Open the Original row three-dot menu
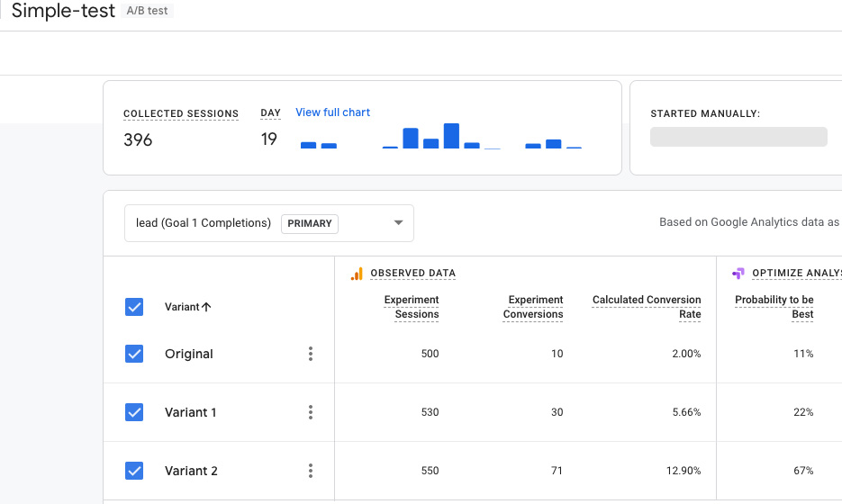842x504 pixels. click(311, 354)
